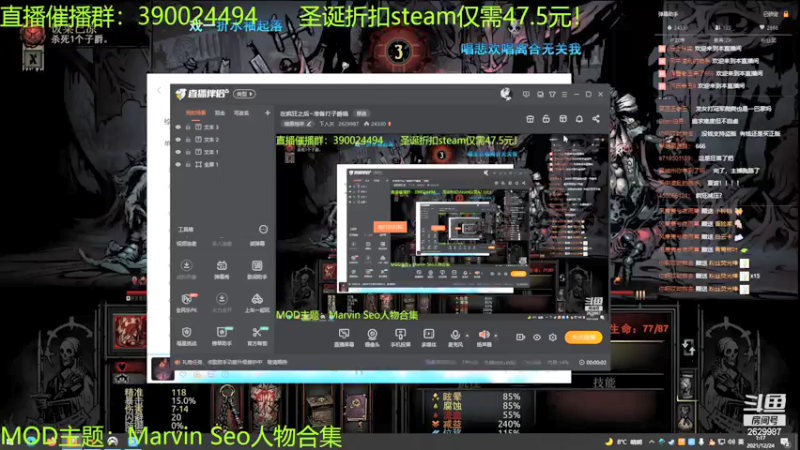Select the 全屏 1 source row
This screenshot has height=450, width=800.
tap(222, 164)
